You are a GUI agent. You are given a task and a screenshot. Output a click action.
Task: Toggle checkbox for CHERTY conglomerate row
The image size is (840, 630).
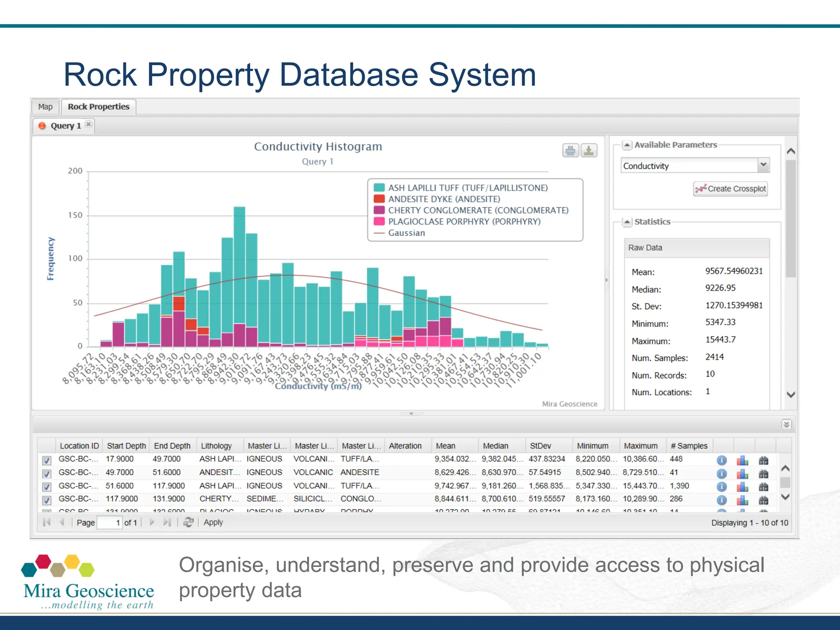tap(47, 500)
